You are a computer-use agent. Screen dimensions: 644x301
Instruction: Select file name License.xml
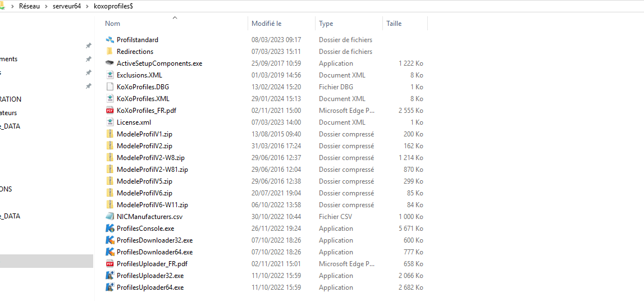pyautogui.click(x=134, y=122)
